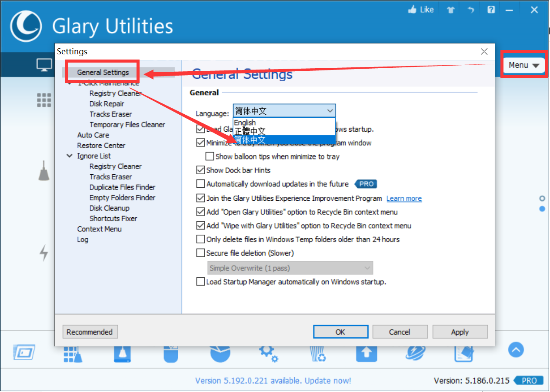The height and width of the screenshot is (392, 550).
Task: Enable Secure file deletion (Slower)
Action: 200,252
